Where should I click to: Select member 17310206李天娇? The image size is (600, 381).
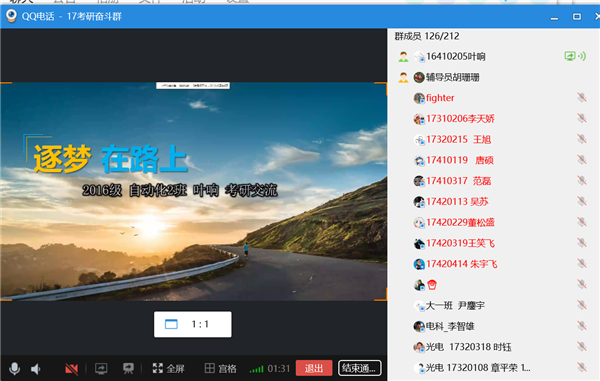click(x=494, y=119)
